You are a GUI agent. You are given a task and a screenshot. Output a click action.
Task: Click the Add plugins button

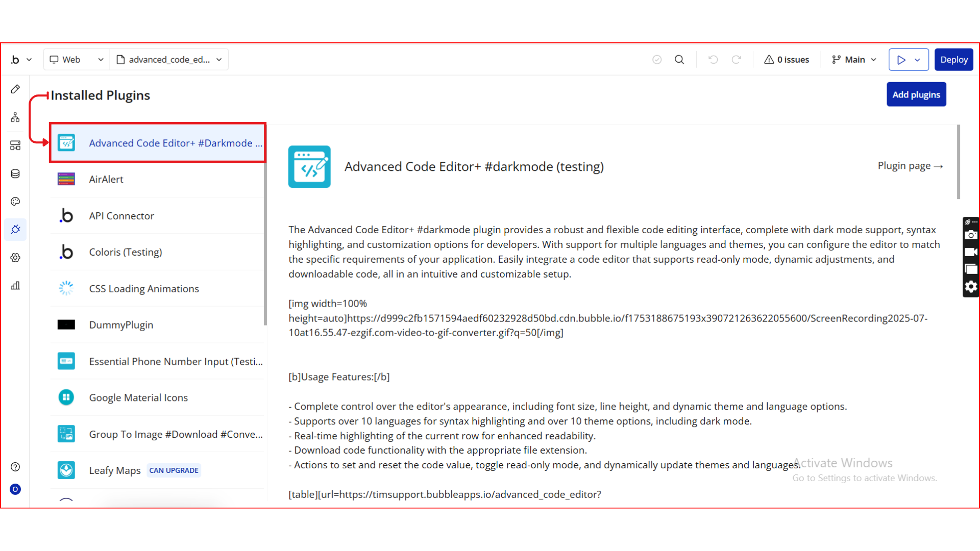coord(916,94)
